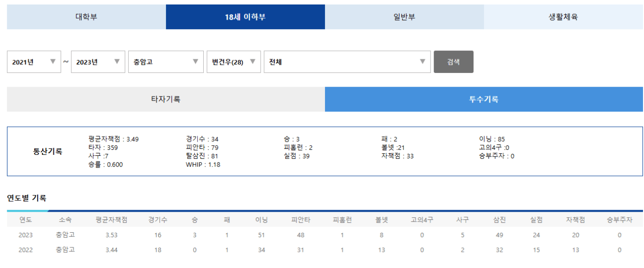Viewport: 644px width, 268px height.
Task: Click the 자책점 : 33 career stat
Action: [397, 156]
